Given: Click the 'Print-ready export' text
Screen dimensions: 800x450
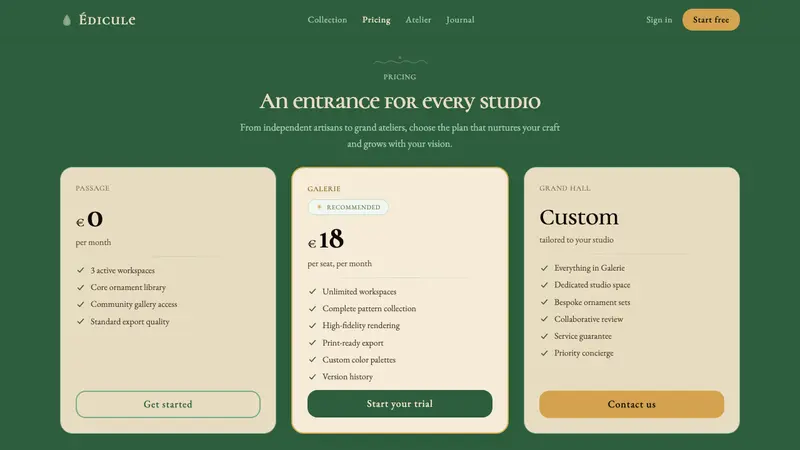Looking at the screenshot, I should [x=353, y=343].
